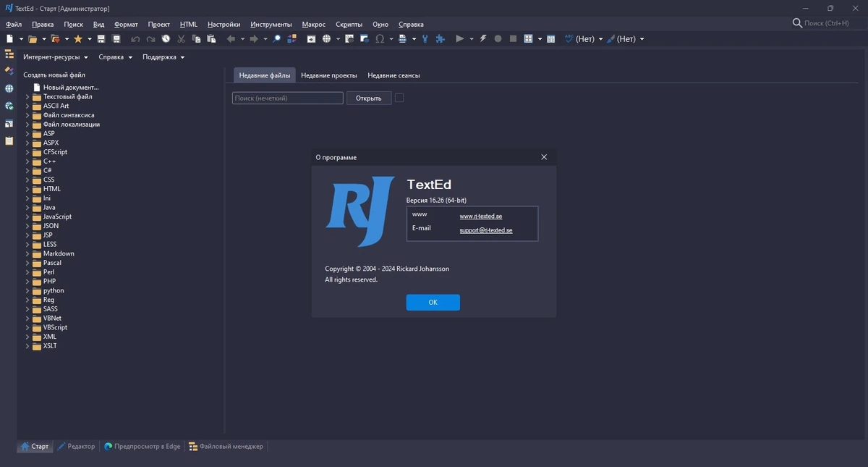Open the Предпросмотр в Edge tab

point(142,447)
